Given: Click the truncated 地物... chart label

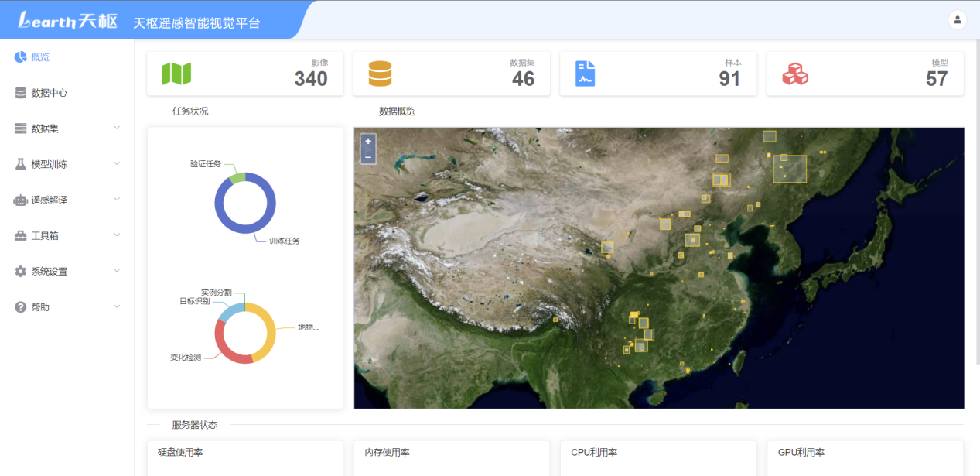Looking at the screenshot, I should click(x=309, y=327).
